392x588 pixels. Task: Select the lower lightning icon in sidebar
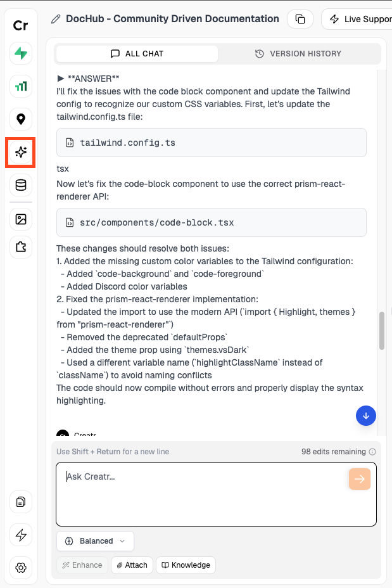click(x=20, y=535)
